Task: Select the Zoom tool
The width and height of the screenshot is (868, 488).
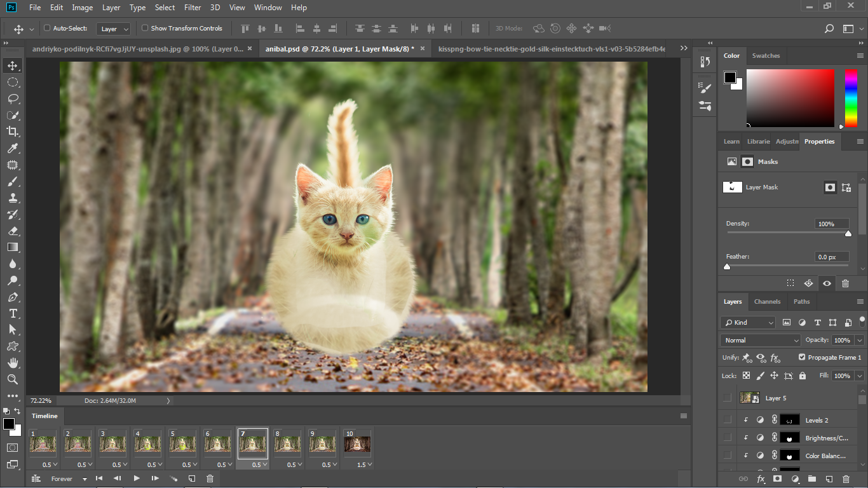Action: point(13,379)
